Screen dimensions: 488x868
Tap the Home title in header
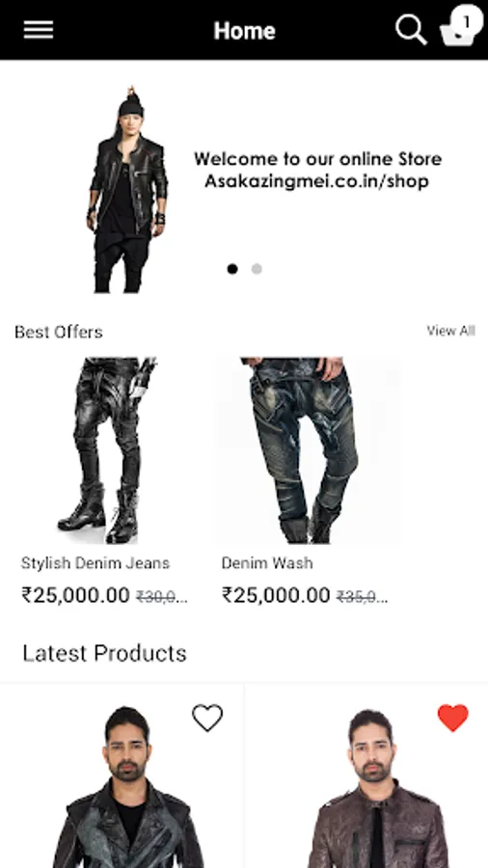coord(244,31)
